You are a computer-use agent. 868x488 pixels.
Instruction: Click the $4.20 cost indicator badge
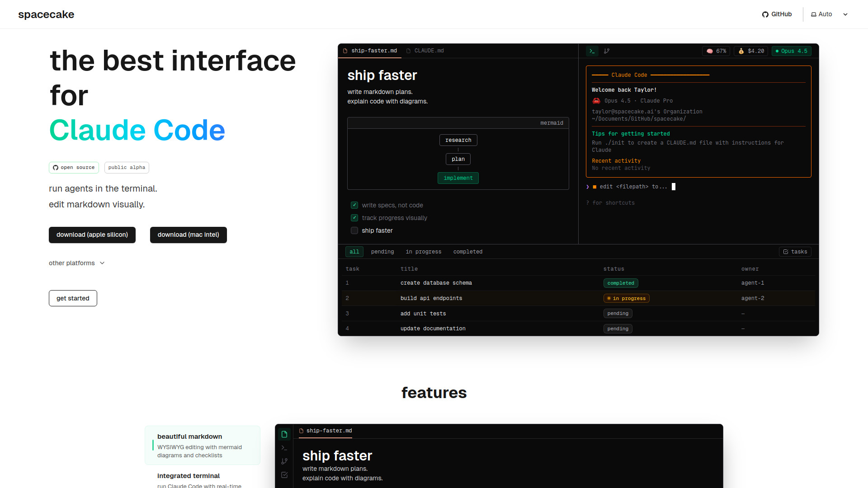point(751,51)
